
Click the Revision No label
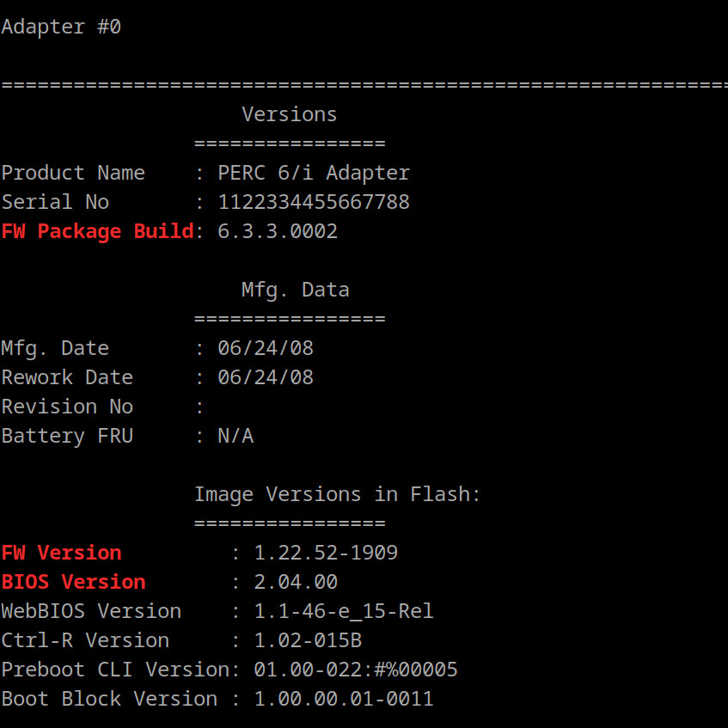(67, 407)
